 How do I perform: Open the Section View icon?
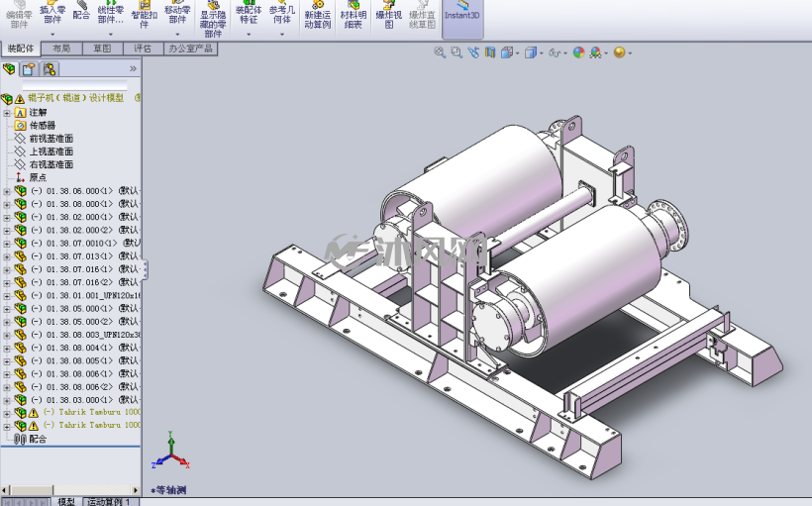(x=489, y=52)
